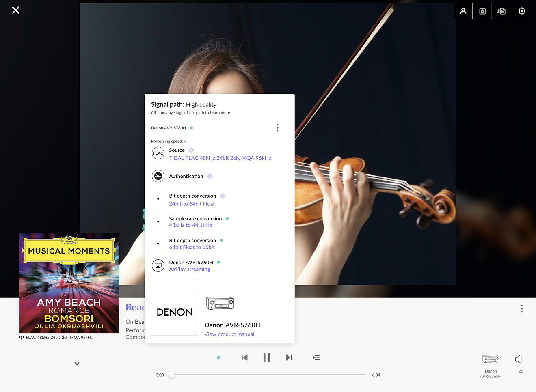Open the user profile icon
This screenshot has height=392, width=536.
coord(463,11)
